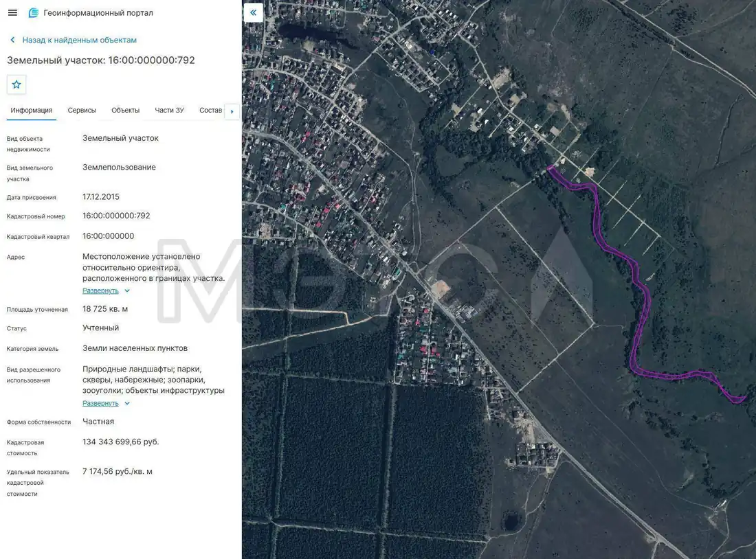Expand permitted use with Развернуть link
The width and height of the screenshot is (756, 559).
point(100,403)
